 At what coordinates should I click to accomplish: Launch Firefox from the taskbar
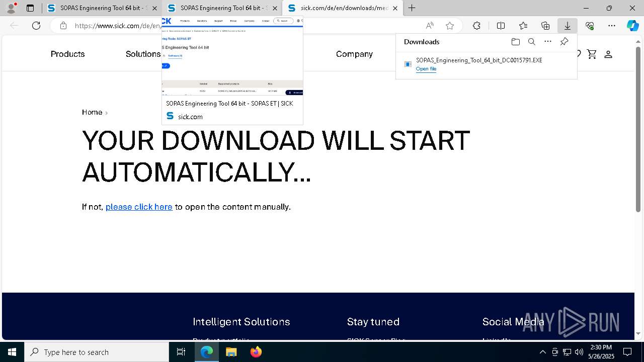256,352
